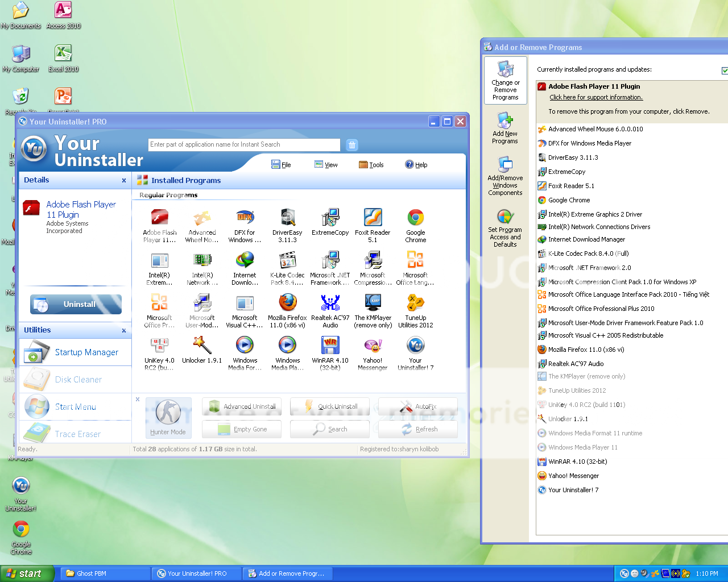Image resolution: width=728 pixels, height=582 pixels.
Task: Select WinRAR 4.10 (32-bit) icon
Action: (x=330, y=346)
